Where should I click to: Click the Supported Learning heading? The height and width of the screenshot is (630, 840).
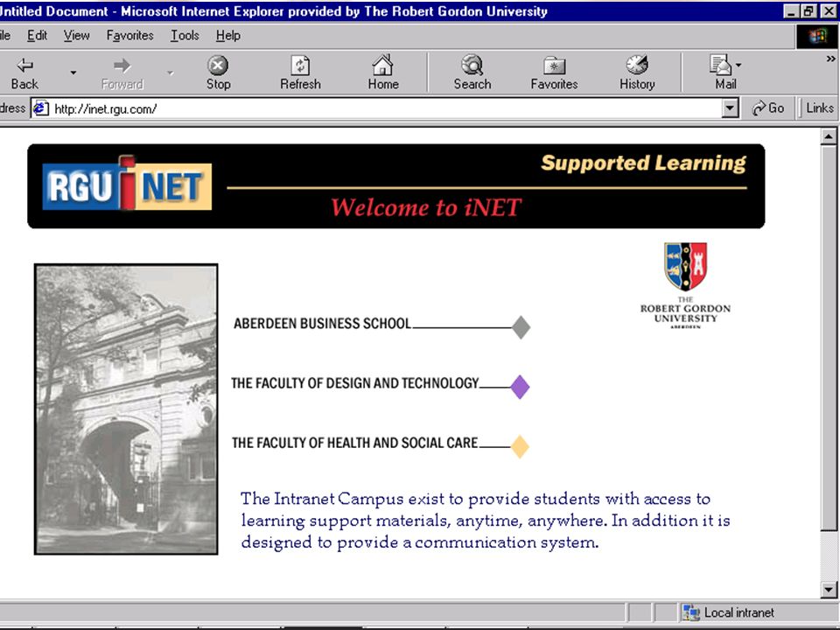pyautogui.click(x=643, y=163)
